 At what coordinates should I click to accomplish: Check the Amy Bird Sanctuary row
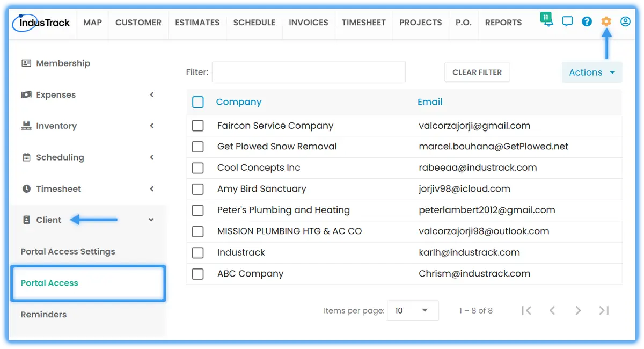[198, 189]
